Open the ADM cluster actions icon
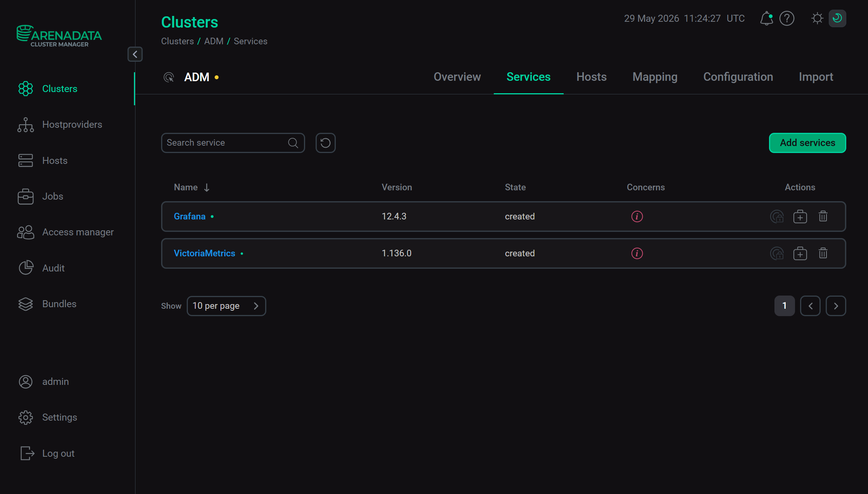Screen dimensions: 868x494 coord(169,77)
